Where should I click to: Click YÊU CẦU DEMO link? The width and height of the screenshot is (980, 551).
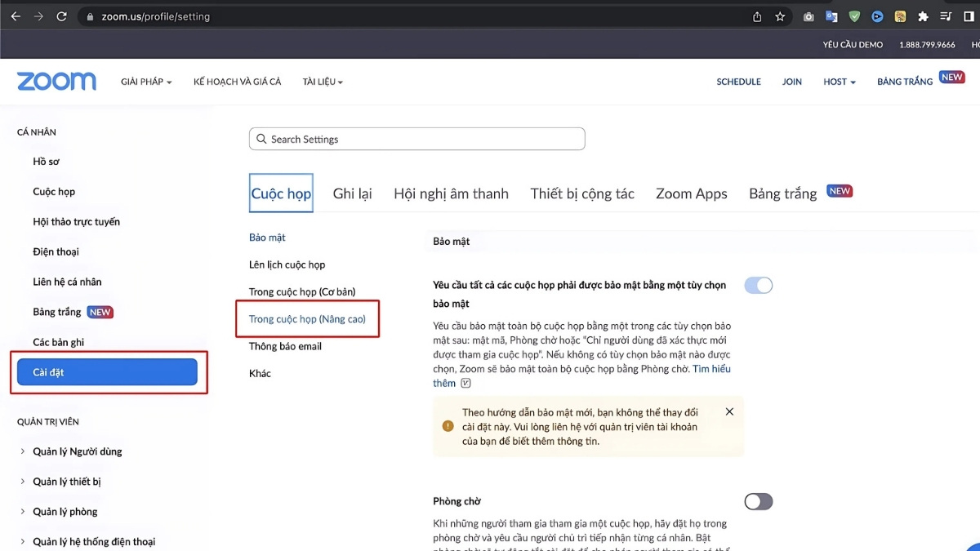tap(853, 45)
